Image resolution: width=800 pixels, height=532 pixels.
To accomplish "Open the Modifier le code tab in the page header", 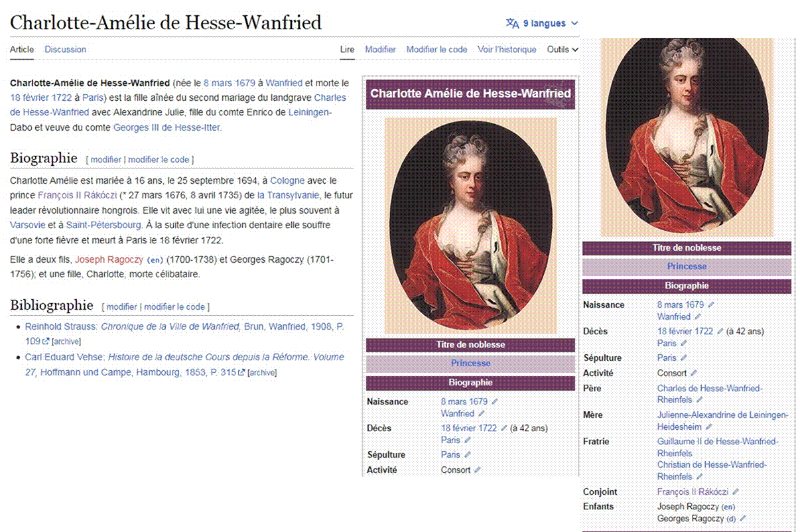I will point(436,49).
